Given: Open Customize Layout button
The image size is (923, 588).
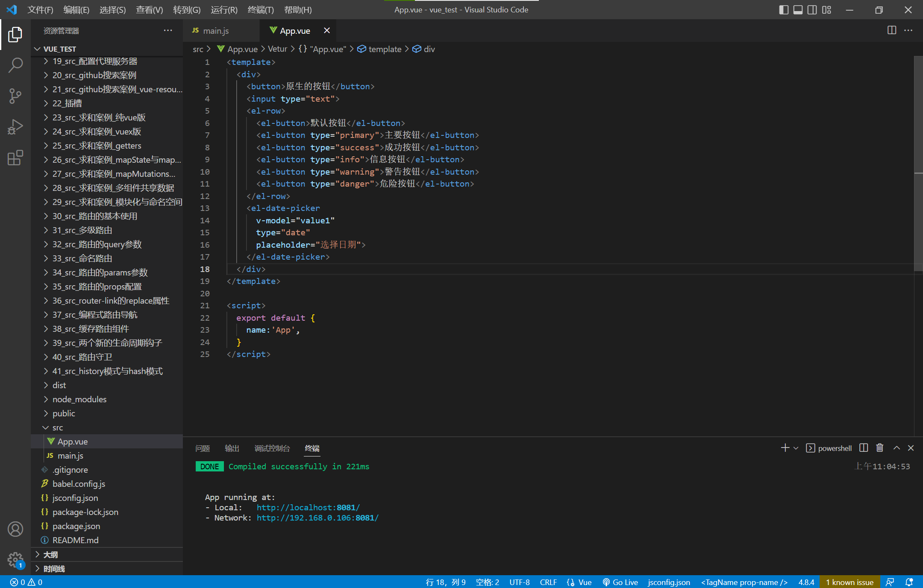Looking at the screenshot, I should [827, 9].
